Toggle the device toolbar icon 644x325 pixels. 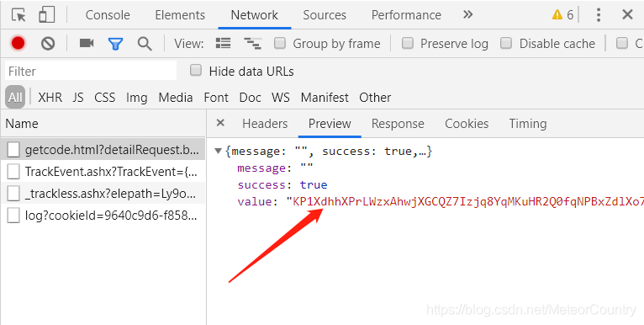pos(46,15)
